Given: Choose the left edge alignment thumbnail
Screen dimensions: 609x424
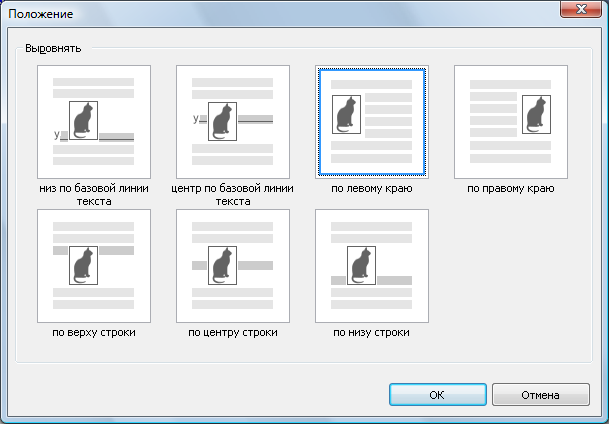Looking at the screenshot, I should coord(371,122).
